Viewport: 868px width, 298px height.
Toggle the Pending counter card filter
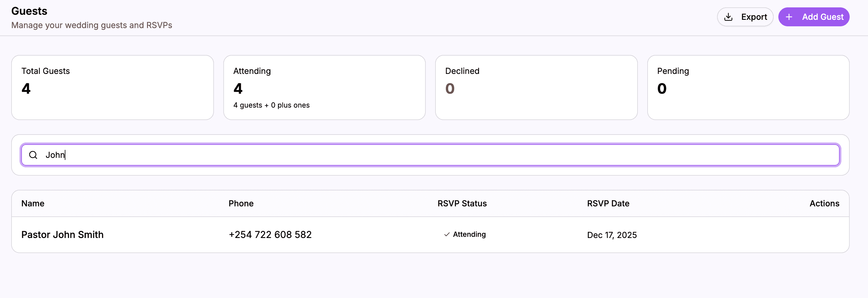tap(748, 88)
